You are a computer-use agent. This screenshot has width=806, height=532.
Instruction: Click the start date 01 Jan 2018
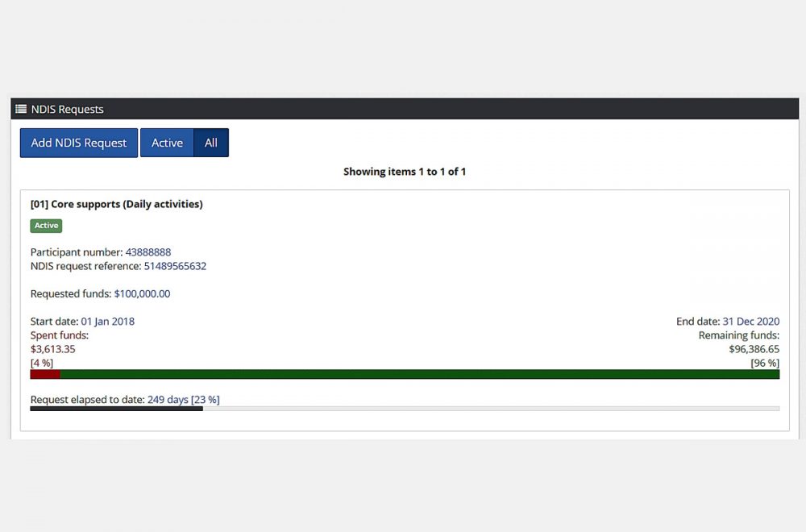(107, 322)
